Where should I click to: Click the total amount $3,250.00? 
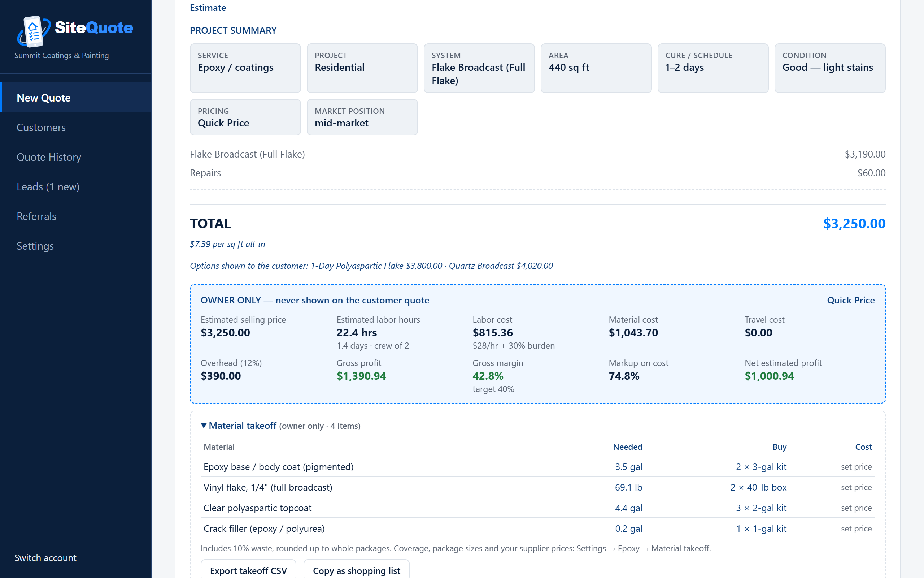854,223
